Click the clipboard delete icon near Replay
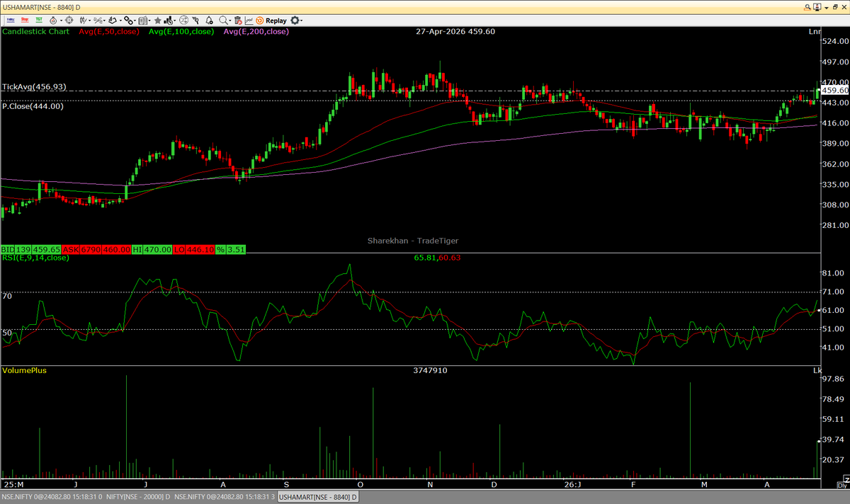Image resolution: width=850 pixels, height=504 pixels. click(237, 21)
